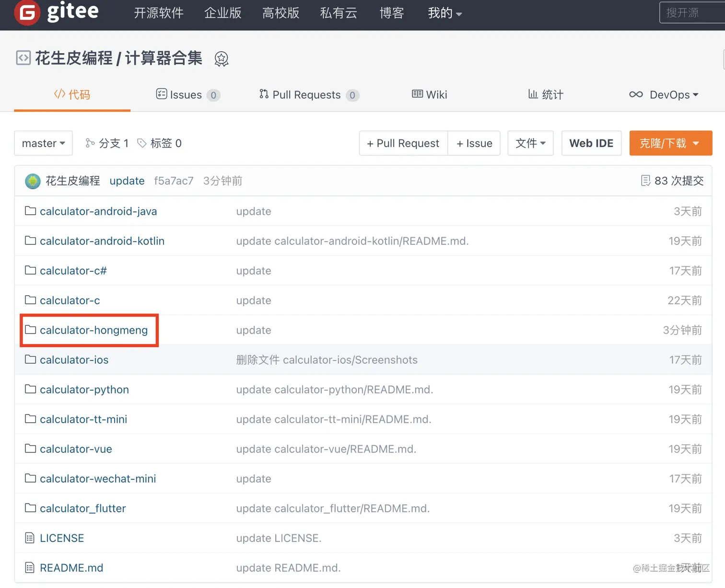
Task: Open the latest commit message link update
Action: point(127,181)
